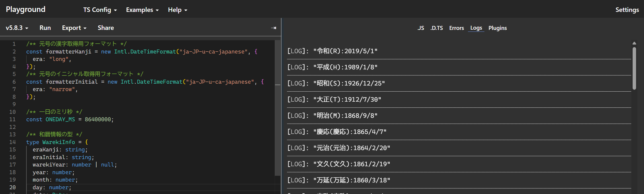Select log entry 大正(T):1912/7/30
Screen dimensions: 644x194
pyautogui.click(x=459, y=100)
